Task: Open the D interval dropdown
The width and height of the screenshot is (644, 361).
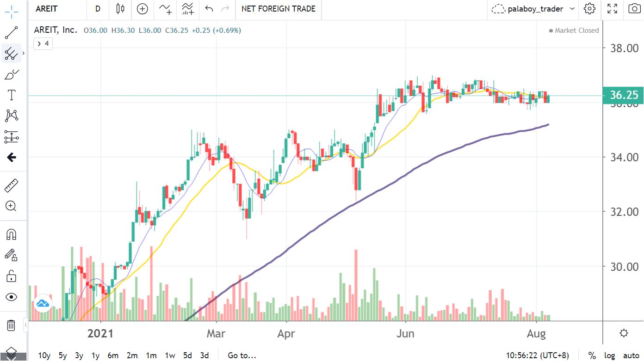Action: 98,9
